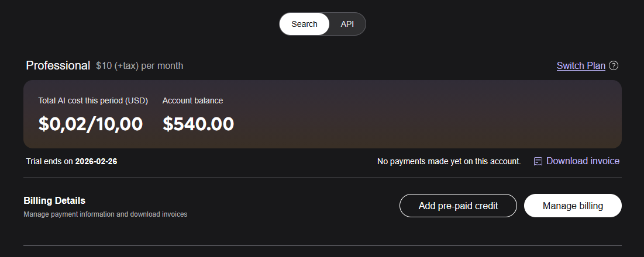
Task: Click the No payments made yet message
Action: pyautogui.click(x=449, y=161)
